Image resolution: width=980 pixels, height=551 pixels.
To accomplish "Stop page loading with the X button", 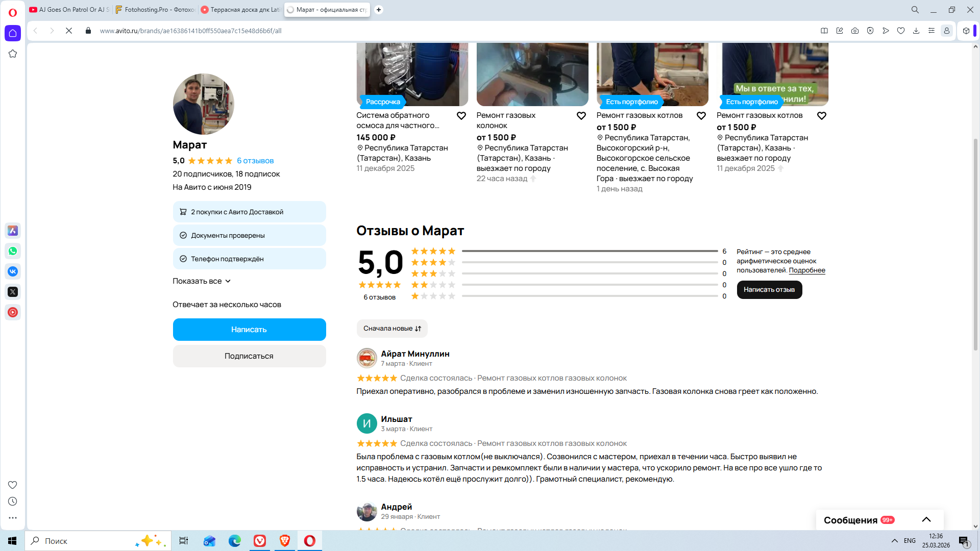I will pyautogui.click(x=69, y=31).
